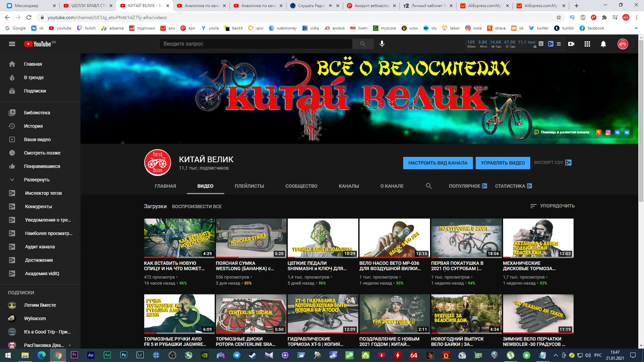Viewport: 644px width, 362px height.
Task: Click the microphone voice search icon
Action: click(382, 44)
